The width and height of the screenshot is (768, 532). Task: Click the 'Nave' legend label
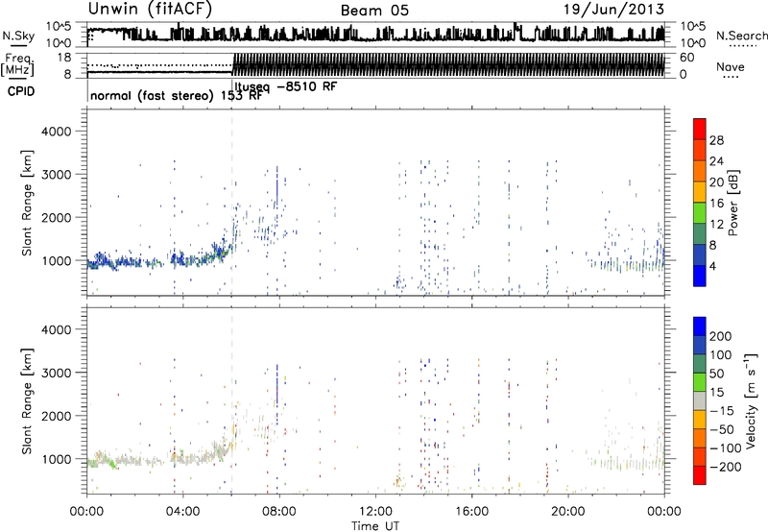[731, 66]
